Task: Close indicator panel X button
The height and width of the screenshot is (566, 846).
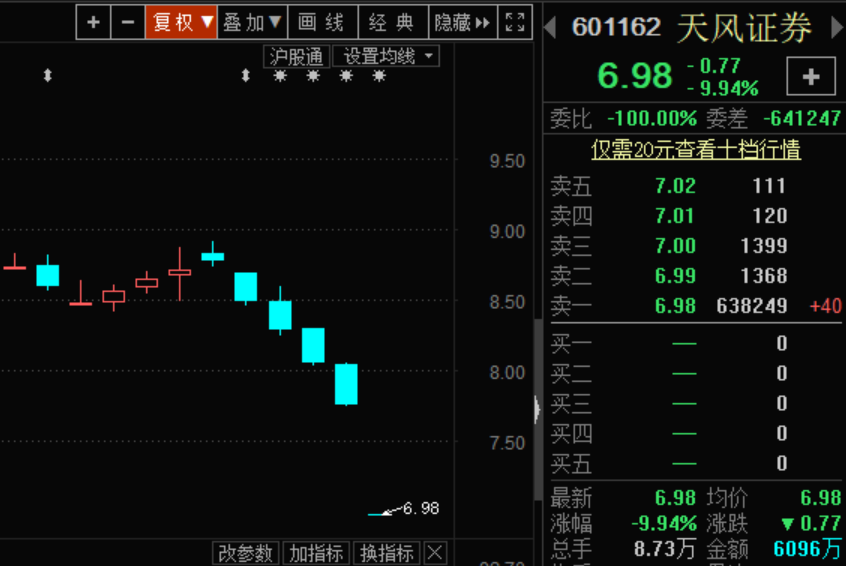Action: [x=435, y=553]
